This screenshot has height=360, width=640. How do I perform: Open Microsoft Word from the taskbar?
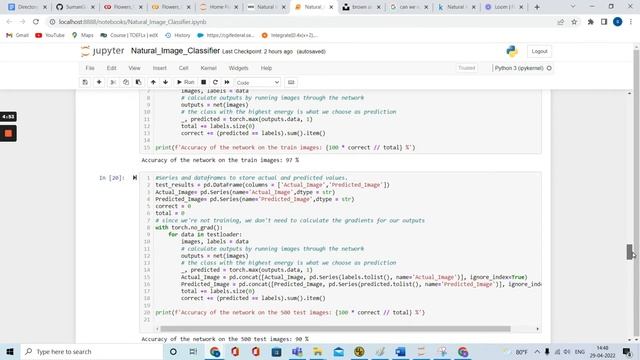tap(400, 351)
